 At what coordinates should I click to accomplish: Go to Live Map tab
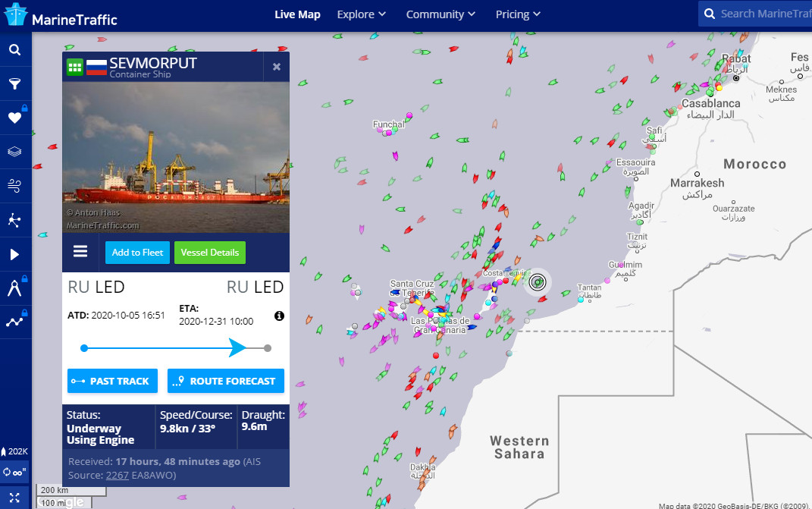(297, 14)
